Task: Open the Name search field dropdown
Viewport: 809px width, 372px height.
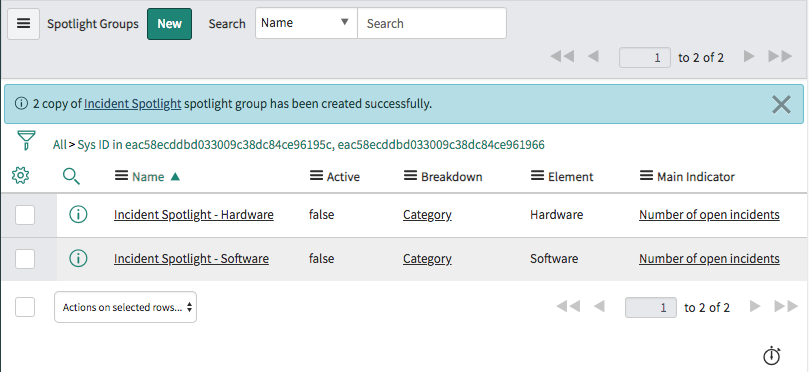Action: 306,23
